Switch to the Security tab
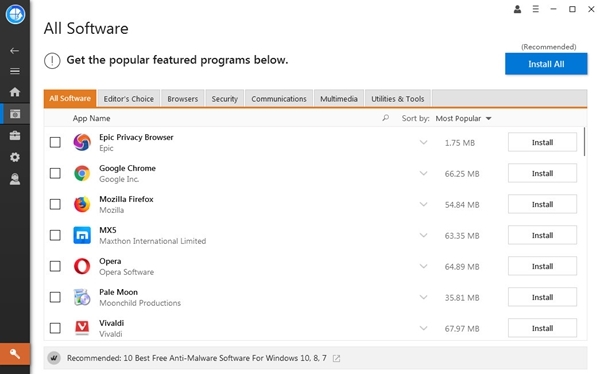This screenshot has width=600, height=374. [225, 99]
